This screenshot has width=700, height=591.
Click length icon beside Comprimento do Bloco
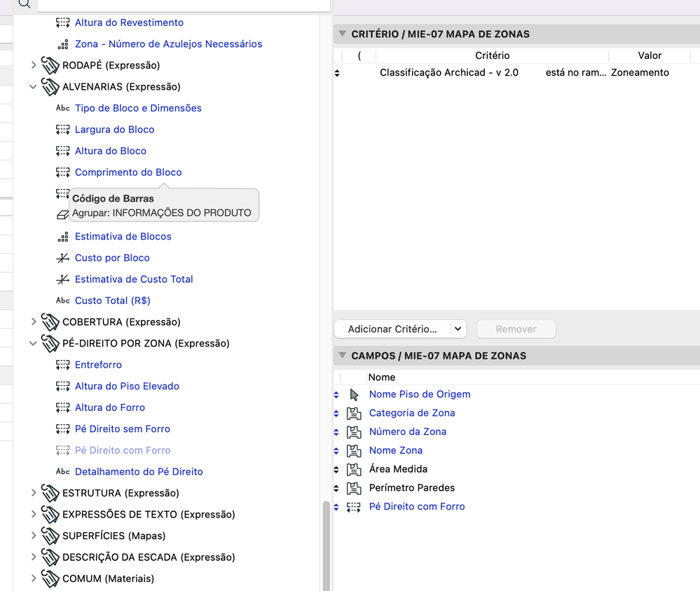coord(62,173)
